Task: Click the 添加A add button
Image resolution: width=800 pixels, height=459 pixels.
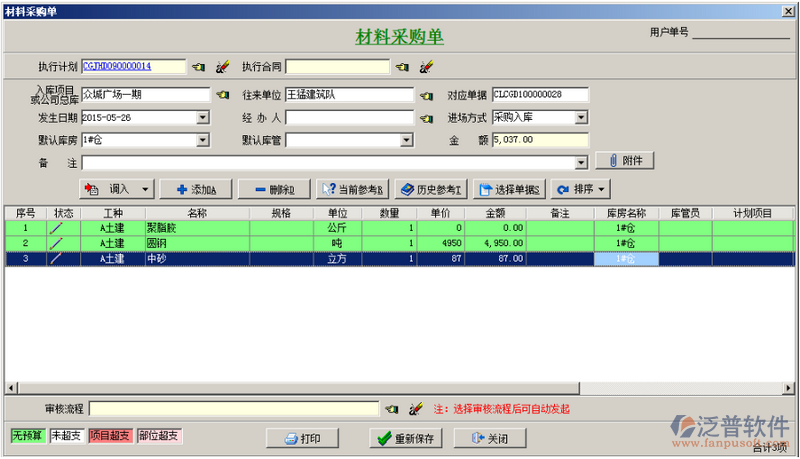Action: 196,189
